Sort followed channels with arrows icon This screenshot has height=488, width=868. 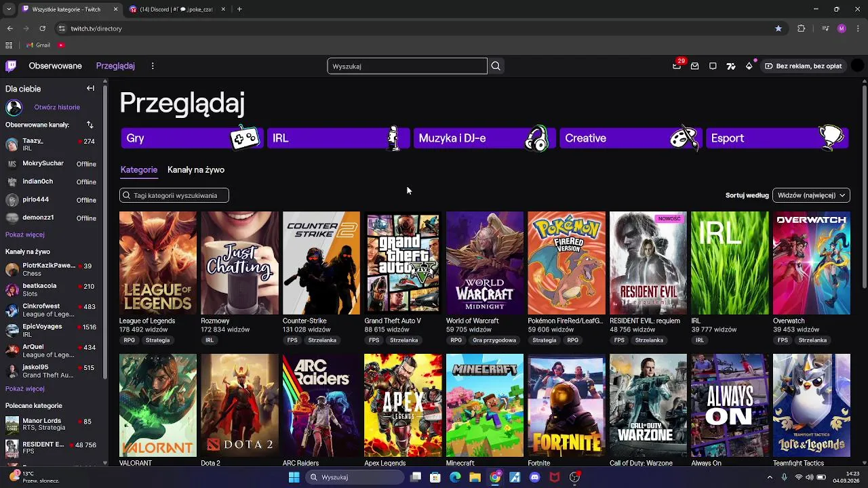[90, 125]
